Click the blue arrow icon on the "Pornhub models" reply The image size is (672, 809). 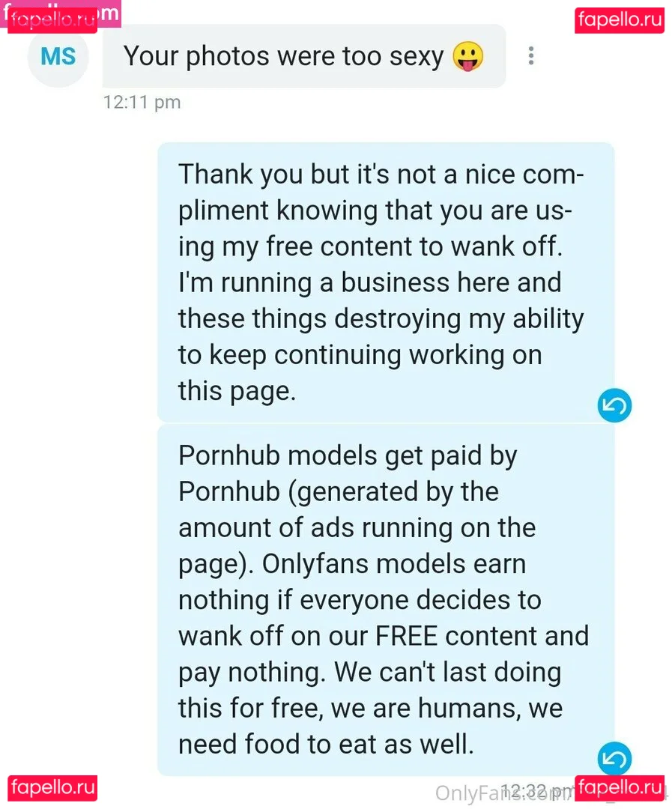[x=614, y=760]
